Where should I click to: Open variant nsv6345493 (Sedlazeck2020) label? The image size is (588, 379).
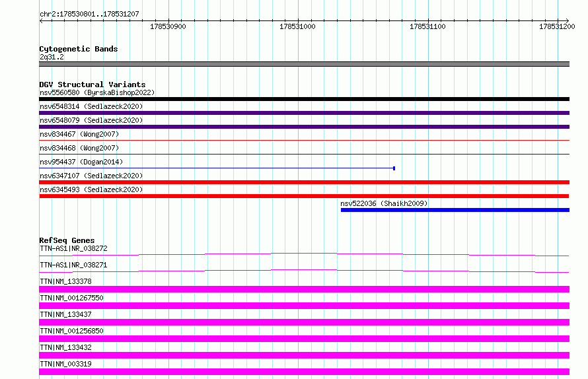point(91,189)
